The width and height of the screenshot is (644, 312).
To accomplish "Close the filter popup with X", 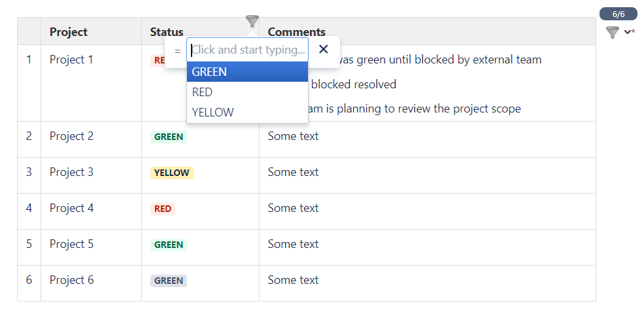I will [324, 49].
